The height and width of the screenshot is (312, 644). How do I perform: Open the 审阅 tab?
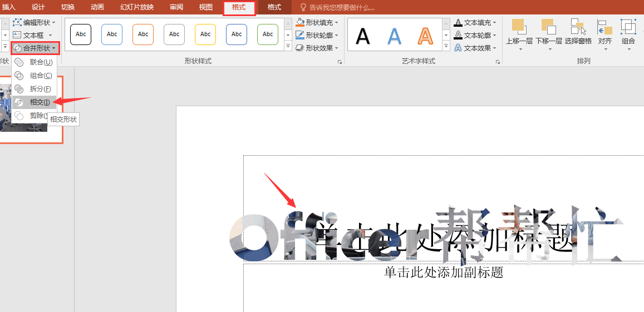176,7
